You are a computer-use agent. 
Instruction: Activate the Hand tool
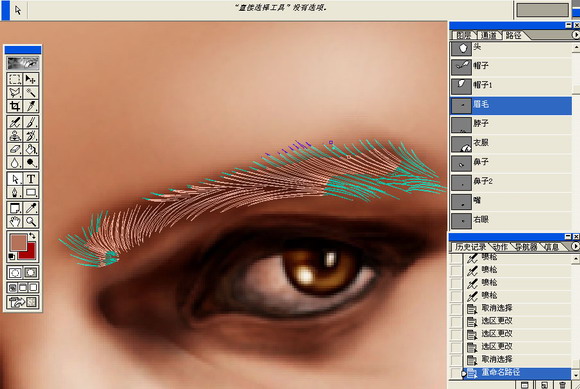[15, 221]
